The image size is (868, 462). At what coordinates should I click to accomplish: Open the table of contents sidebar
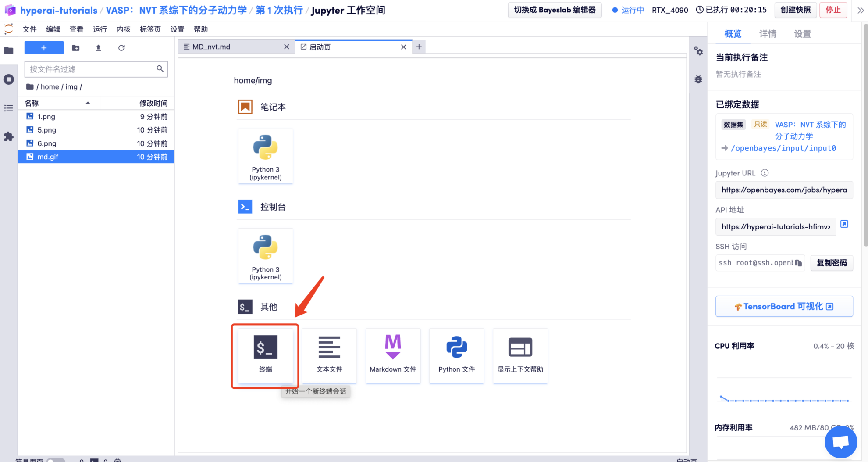click(9, 108)
